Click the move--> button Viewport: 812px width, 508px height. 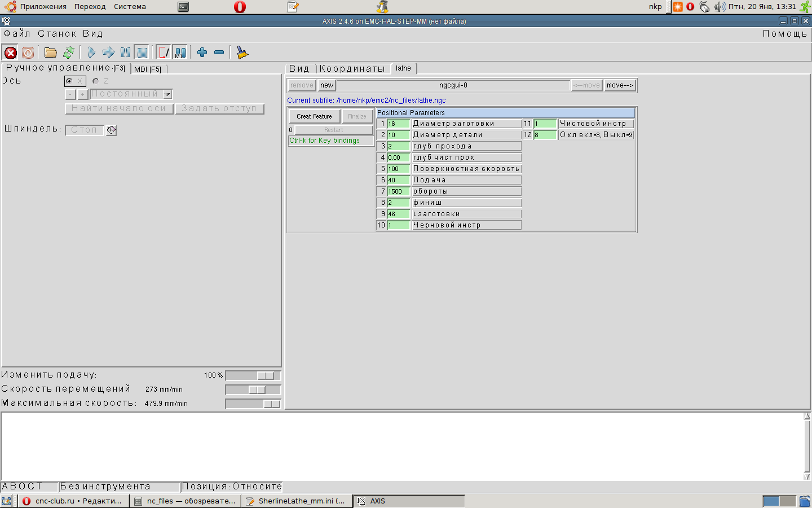[x=620, y=85]
